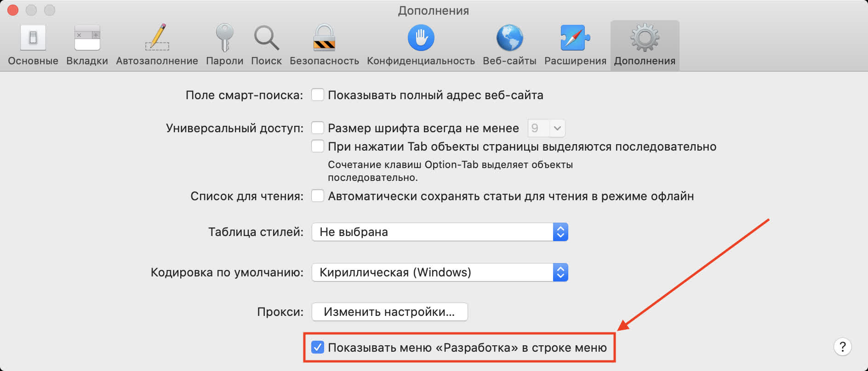Click the Пароли tab label
This screenshot has width=868, height=371.
[224, 61]
